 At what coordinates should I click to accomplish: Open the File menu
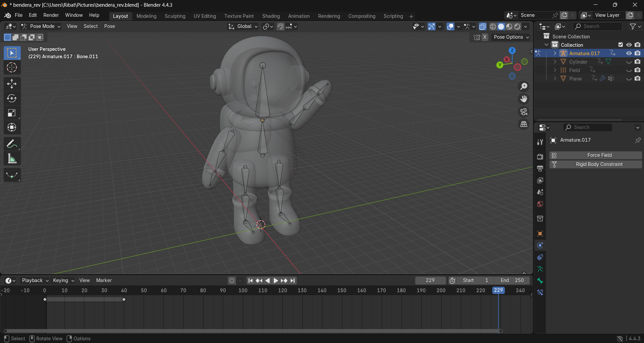[x=18, y=15]
